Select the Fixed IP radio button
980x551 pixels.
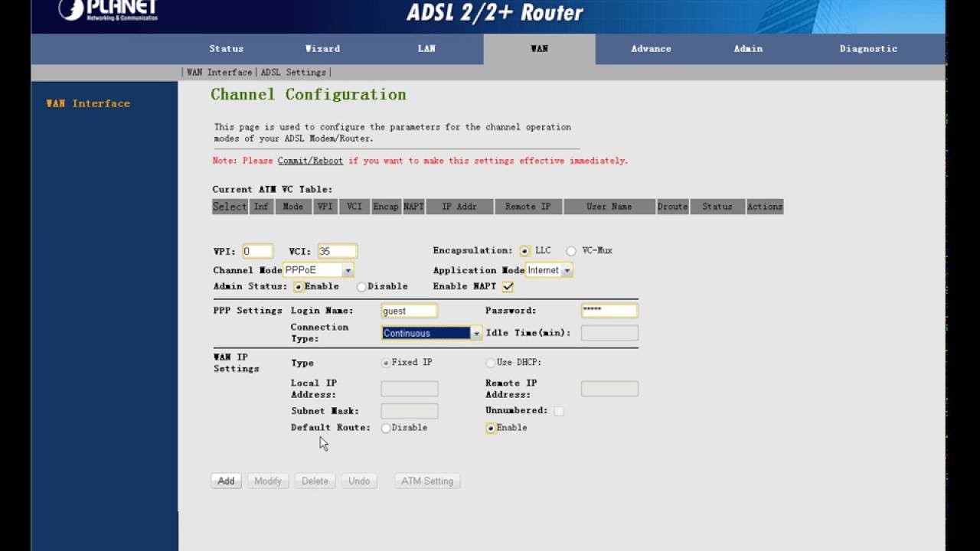[x=386, y=363]
